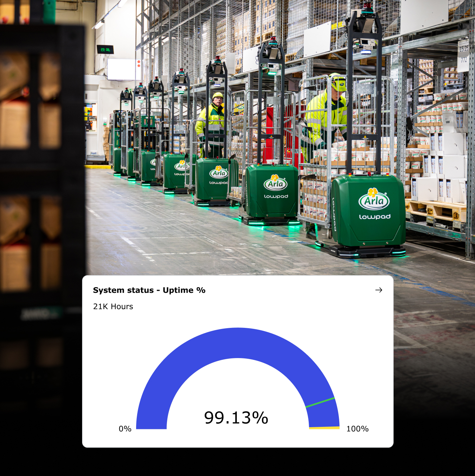Click the wooden pallet under the white boxes
The width and height of the screenshot is (475, 476).
(x=436, y=212)
